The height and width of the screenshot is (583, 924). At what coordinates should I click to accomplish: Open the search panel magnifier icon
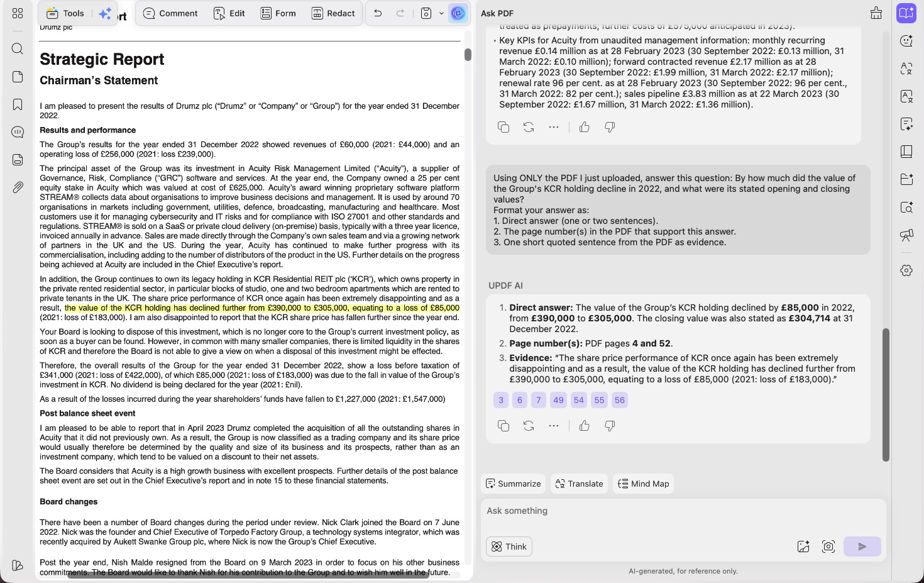tap(18, 49)
